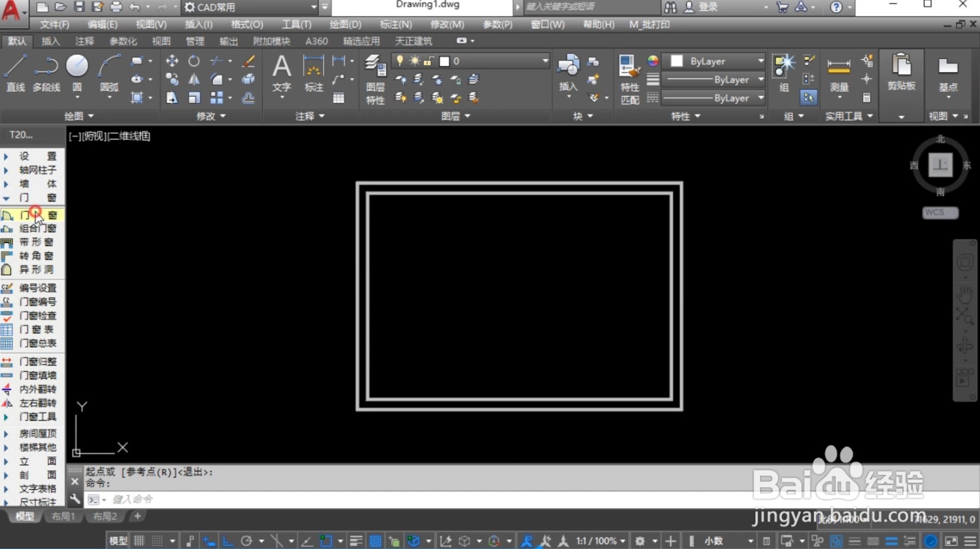Open the 标注(N) menu
Image resolution: width=980 pixels, height=549 pixels.
(x=396, y=24)
